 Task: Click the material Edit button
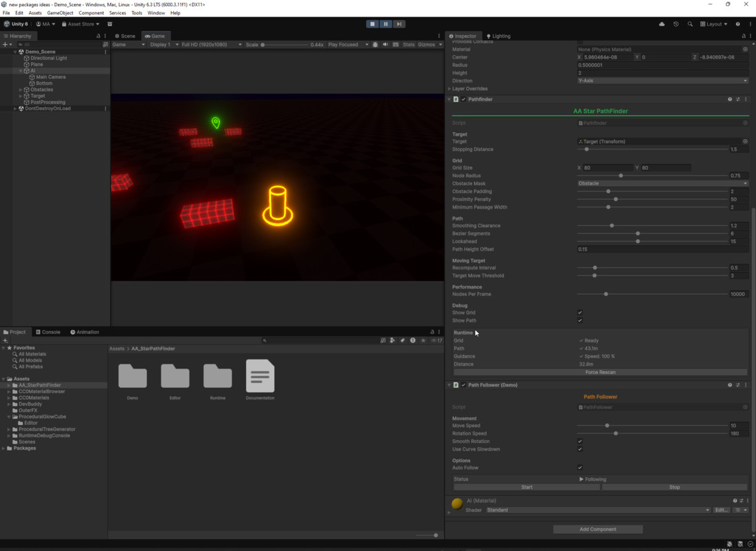click(x=722, y=510)
